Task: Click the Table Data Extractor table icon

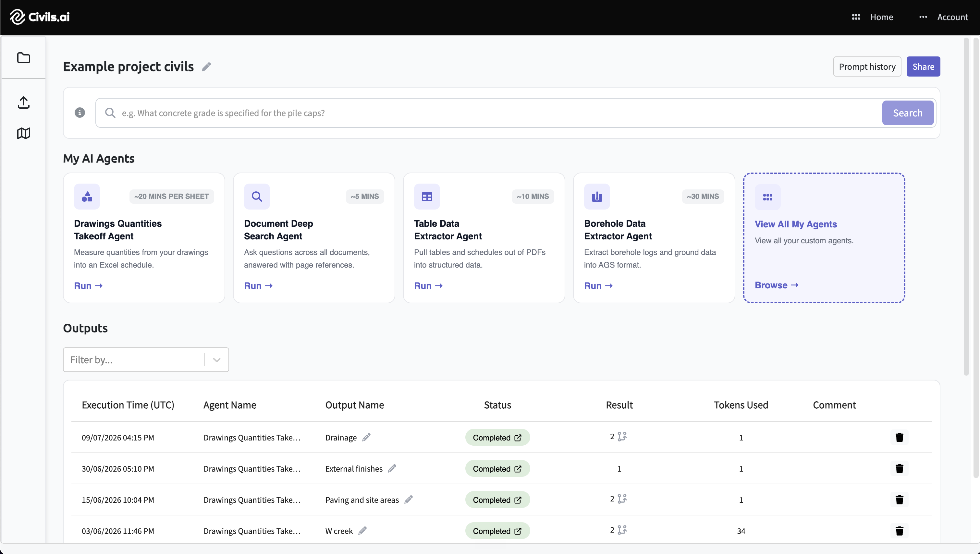Action: click(x=427, y=196)
